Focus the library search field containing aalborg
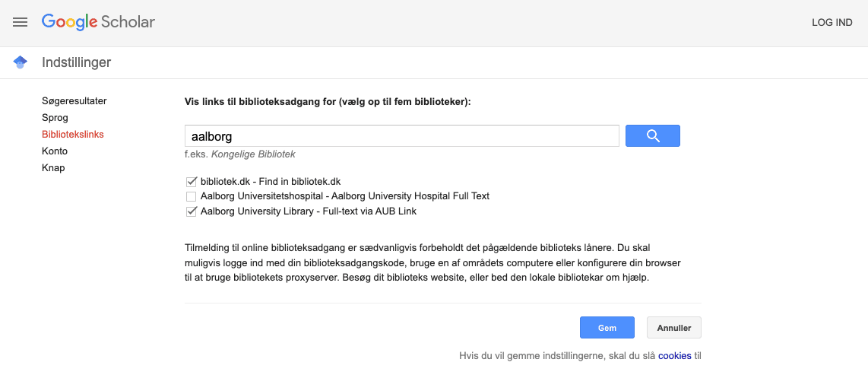868x375 pixels. 402,135
